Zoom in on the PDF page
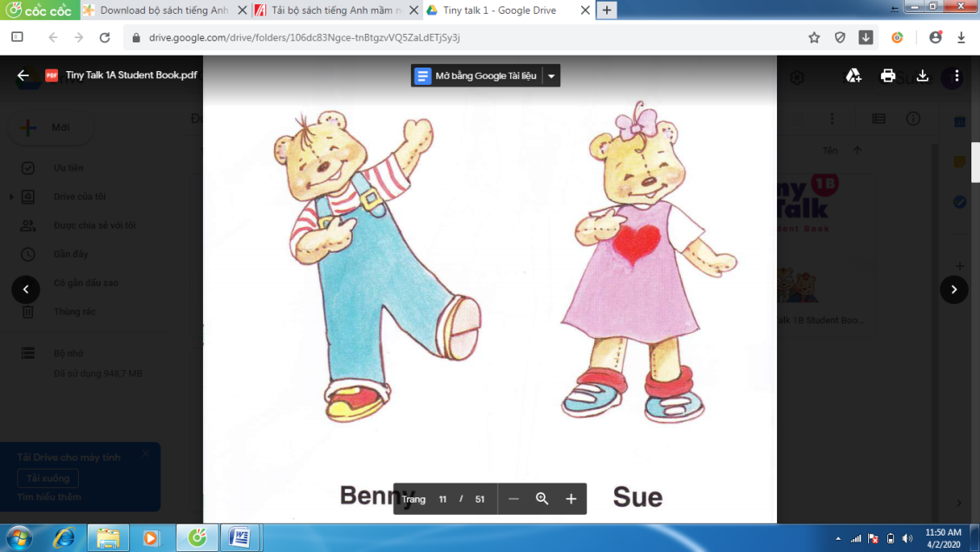 pos(571,498)
